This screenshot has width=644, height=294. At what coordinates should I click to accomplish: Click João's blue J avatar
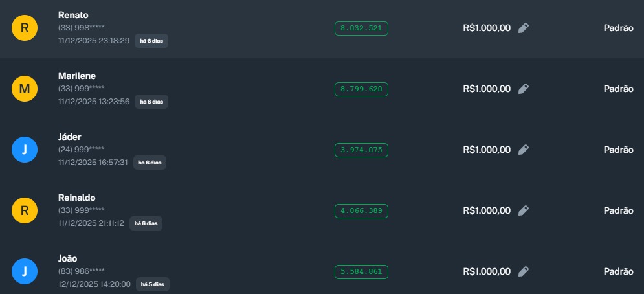pyautogui.click(x=25, y=271)
